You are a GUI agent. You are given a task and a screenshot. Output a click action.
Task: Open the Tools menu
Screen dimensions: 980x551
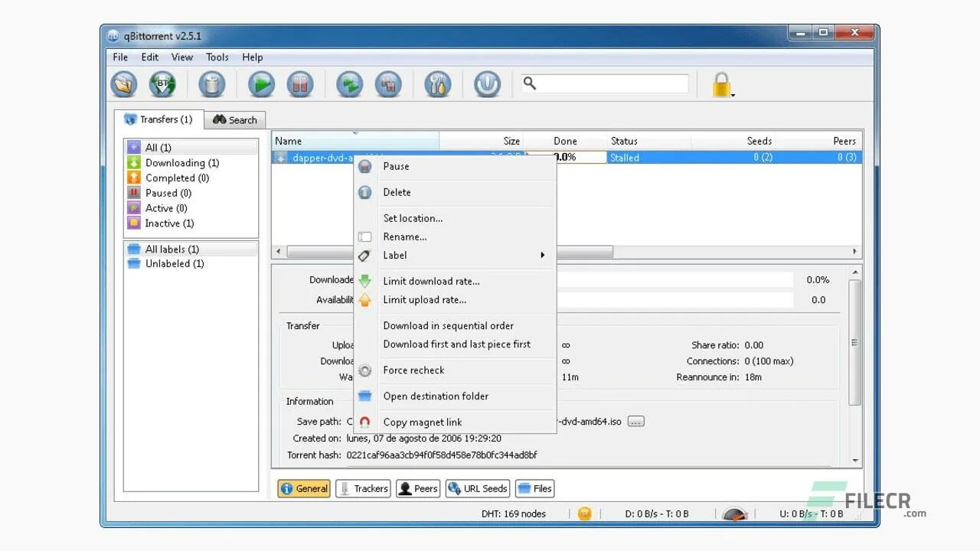click(217, 57)
